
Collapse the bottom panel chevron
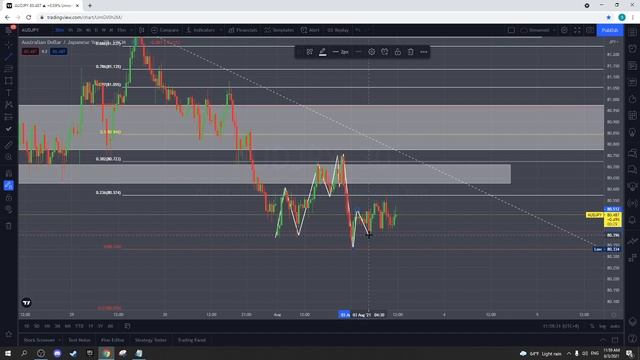tap(602, 340)
